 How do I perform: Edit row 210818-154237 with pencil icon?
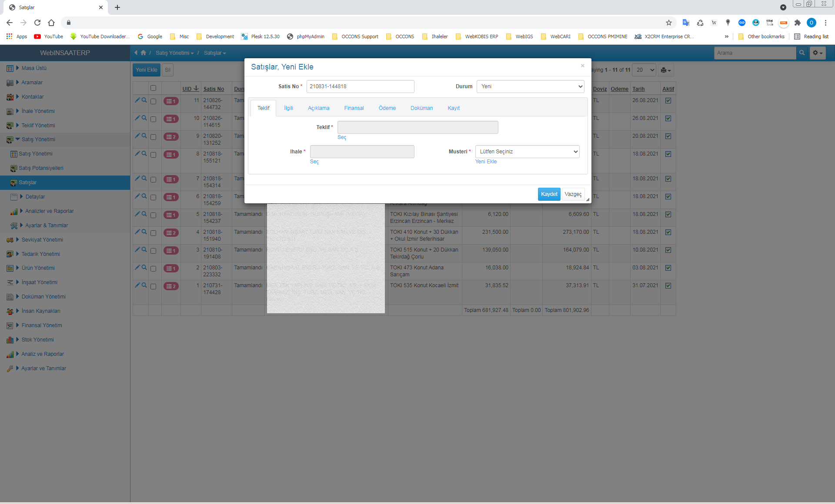137,214
